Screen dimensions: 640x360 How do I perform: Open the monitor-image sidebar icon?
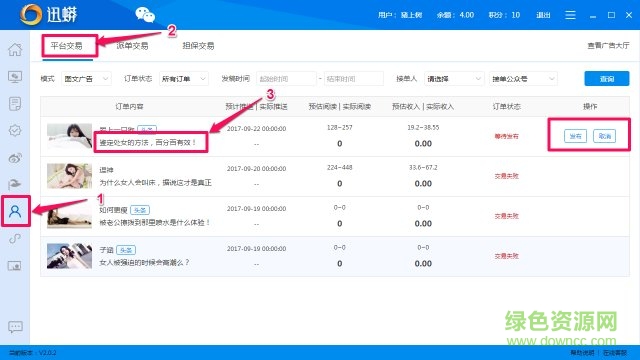[x=15, y=76]
